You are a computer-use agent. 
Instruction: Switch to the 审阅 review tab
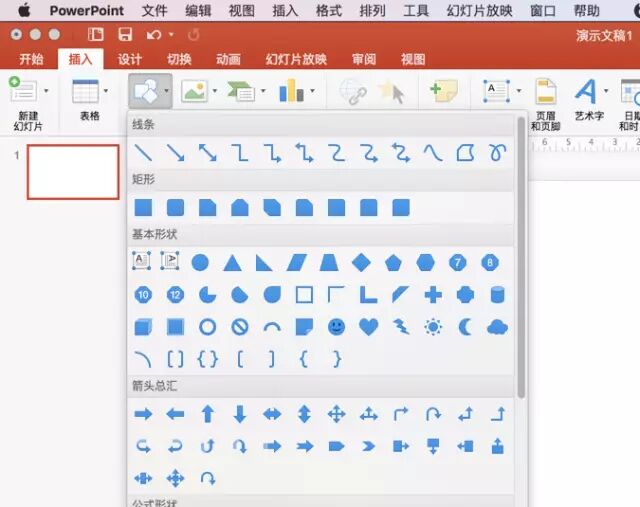tap(364, 60)
